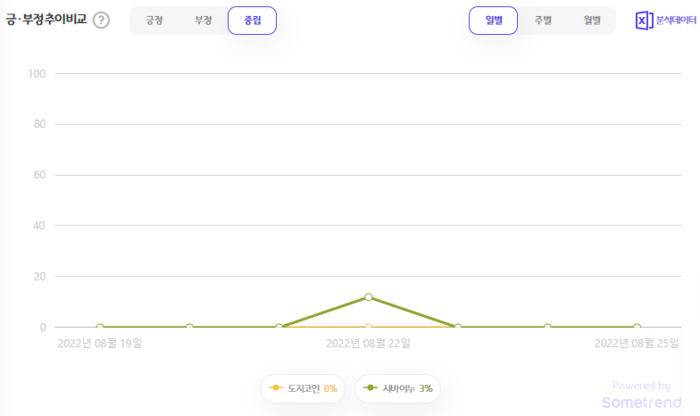Click the help question mark icon

click(101, 20)
